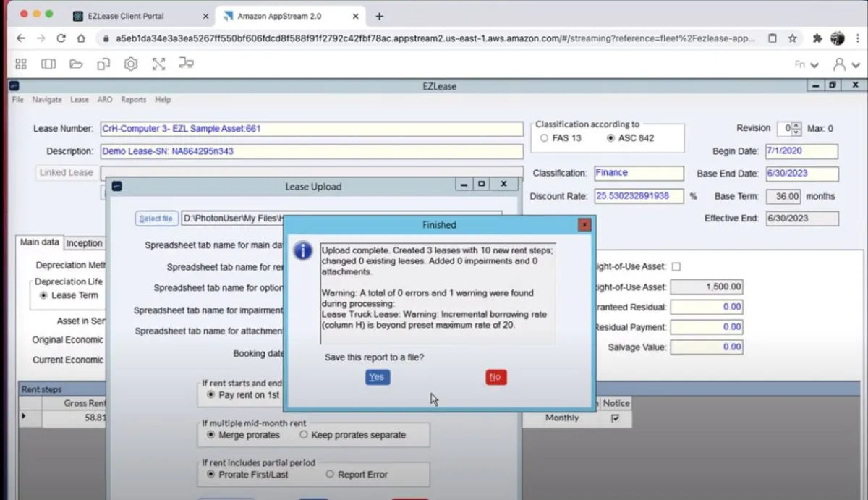Click the Base End Date field

[x=802, y=174]
